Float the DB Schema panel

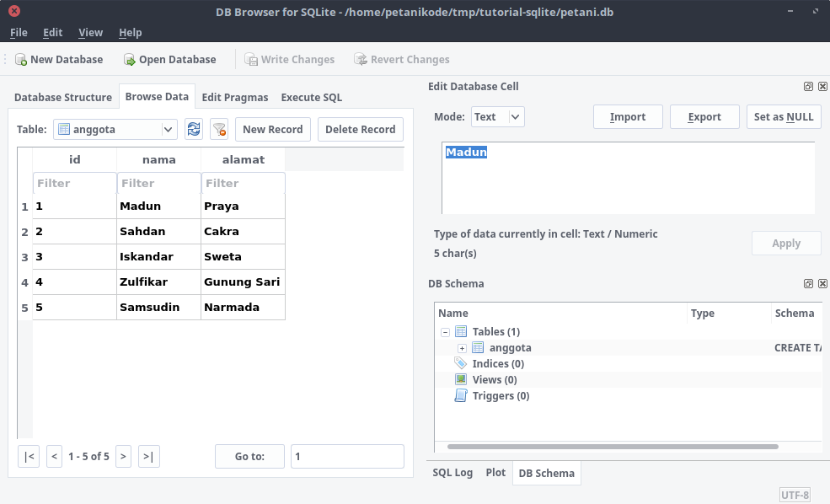[x=808, y=284]
